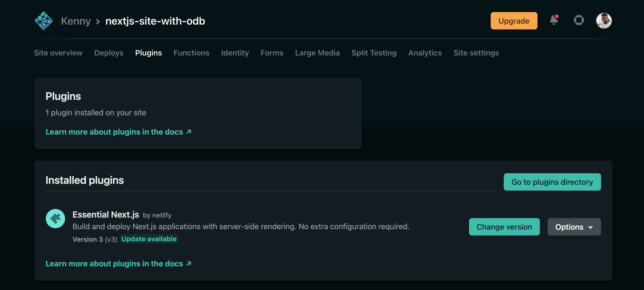Viewport: 644px width, 290px height.
Task: Open the support lifebuoy icon
Action: coord(579,20)
